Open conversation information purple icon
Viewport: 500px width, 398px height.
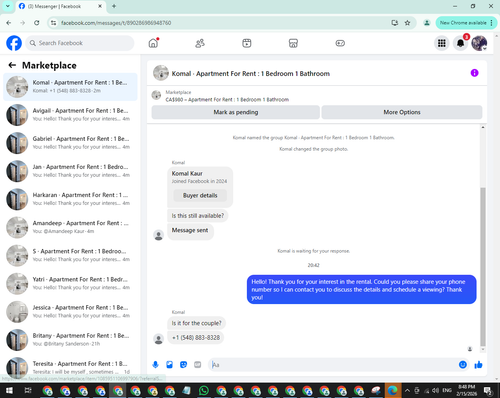pos(474,73)
